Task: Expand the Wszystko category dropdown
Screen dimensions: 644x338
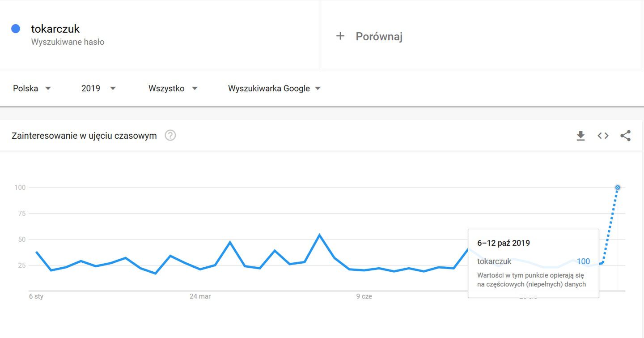Action: [173, 88]
